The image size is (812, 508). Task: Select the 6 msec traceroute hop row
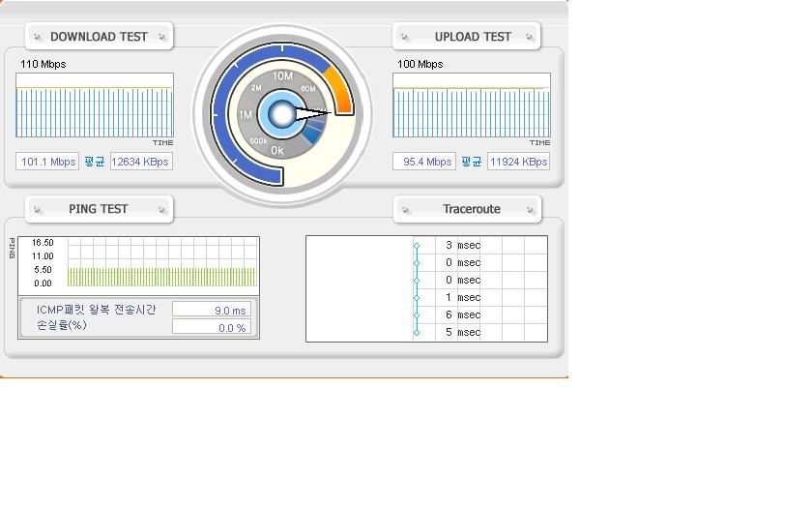tap(454, 314)
